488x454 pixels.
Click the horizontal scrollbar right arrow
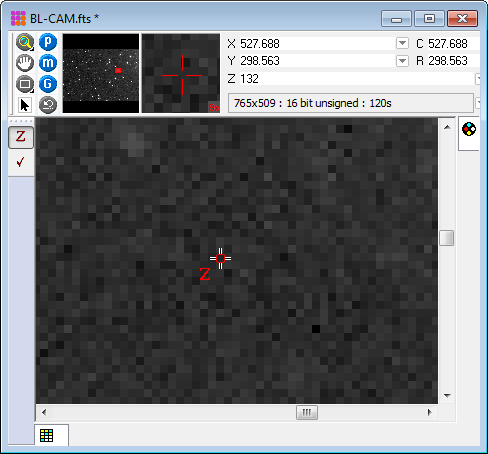pos(430,412)
